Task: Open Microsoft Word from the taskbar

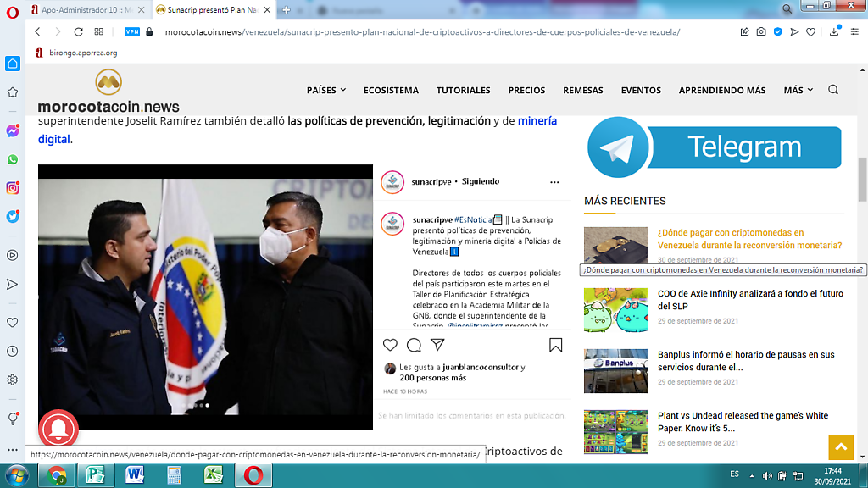Action: pyautogui.click(x=135, y=474)
